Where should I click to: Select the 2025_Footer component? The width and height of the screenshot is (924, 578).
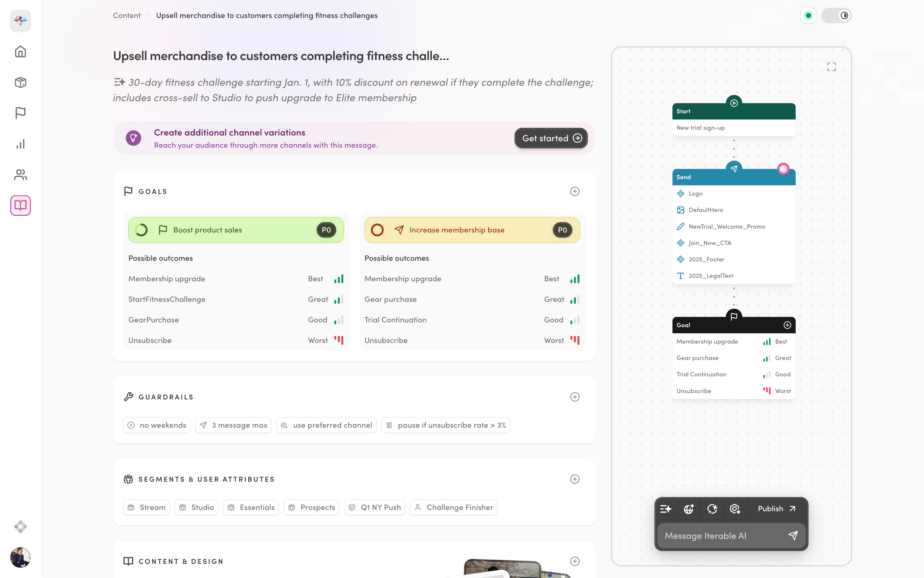pos(734,259)
